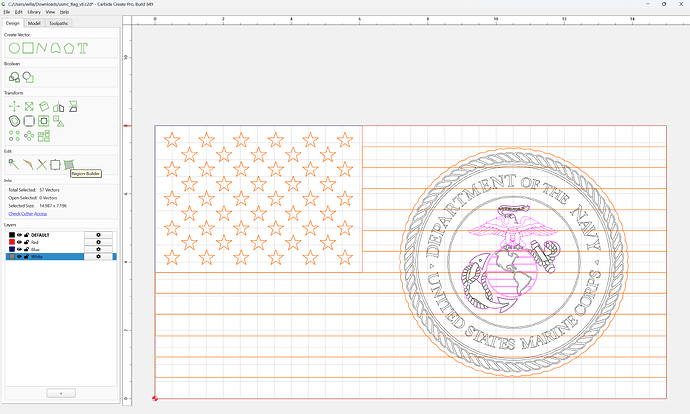Viewport: 690px width, 414px height.
Task: Select the Red layer row
Action: (61, 242)
